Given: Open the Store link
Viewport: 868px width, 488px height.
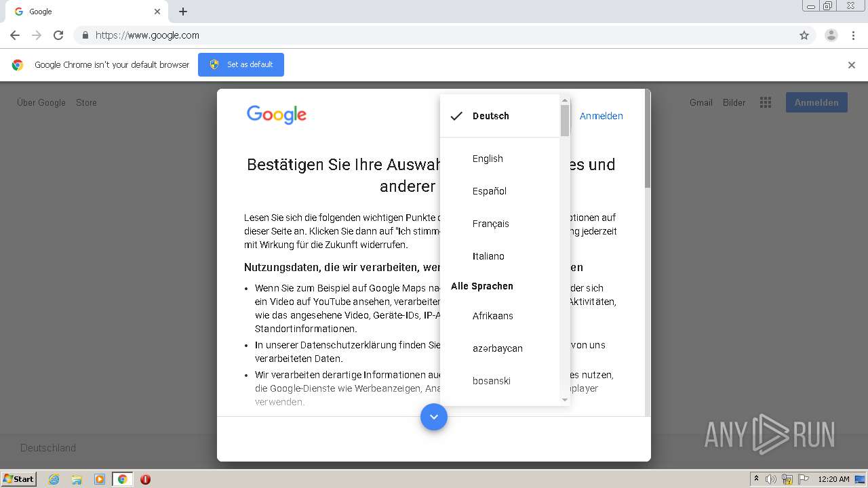Looking at the screenshot, I should pos(86,102).
